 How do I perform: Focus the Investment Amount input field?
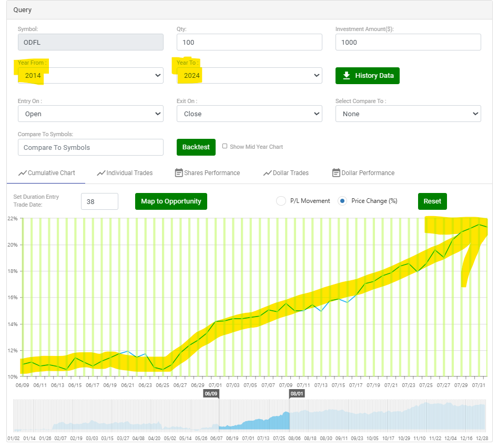(408, 42)
